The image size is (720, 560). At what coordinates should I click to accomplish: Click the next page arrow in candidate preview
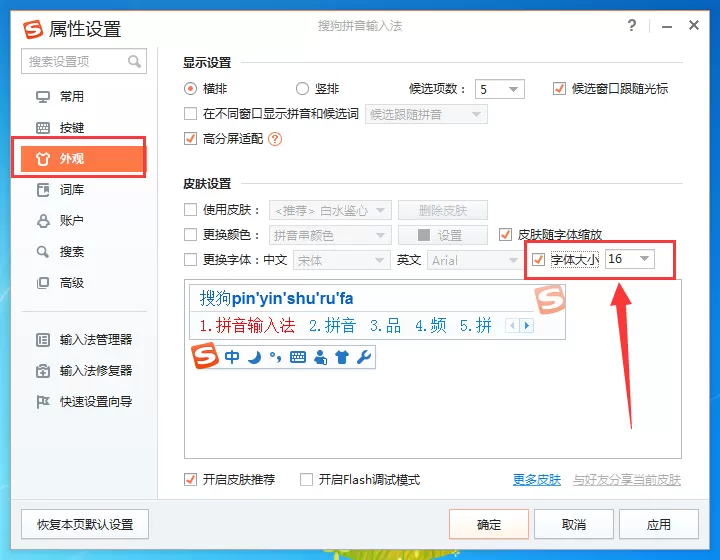527,325
